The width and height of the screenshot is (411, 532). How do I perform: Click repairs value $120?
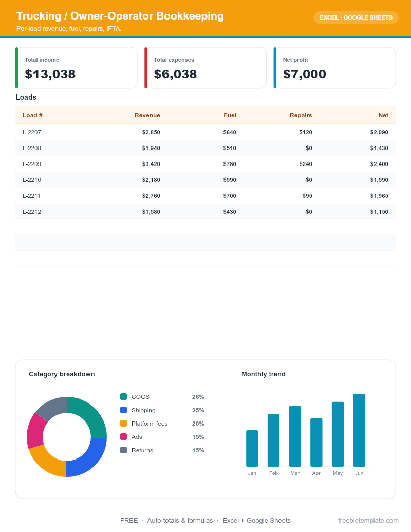[306, 132]
